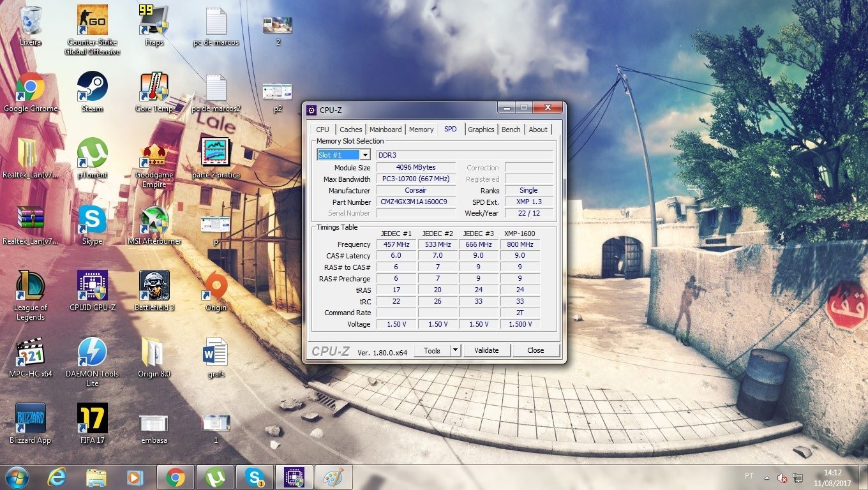The width and height of the screenshot is (868, 490).
Task: Open the Bench tab
Action: (511, 130)
